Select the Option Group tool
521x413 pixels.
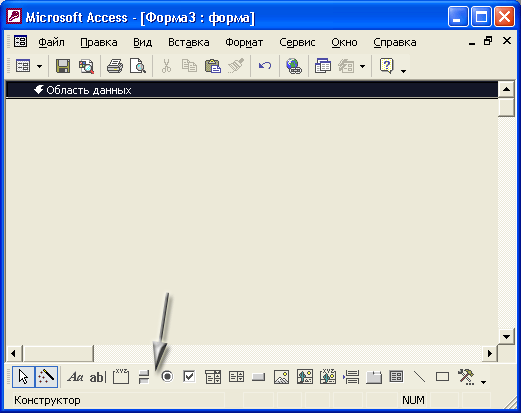point(121,377)
